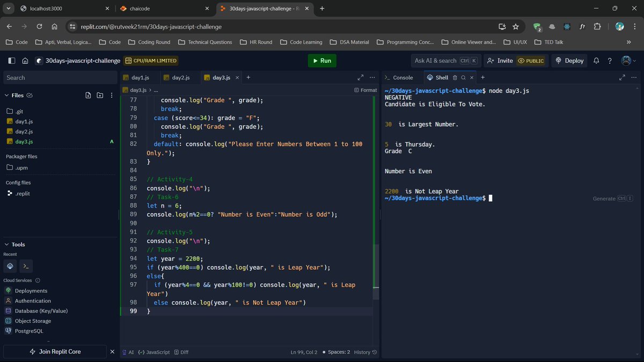Add a new tab in Shell pane
The height and width of the screenshot is (362, 644).
(482, 77)
